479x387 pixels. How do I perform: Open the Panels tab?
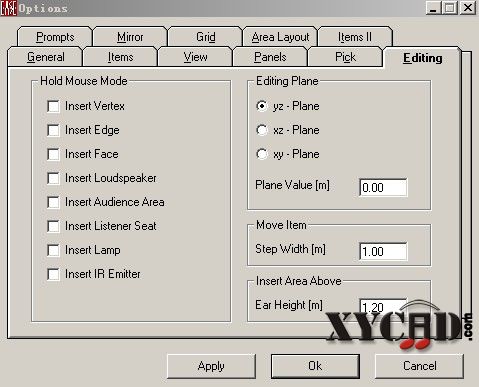coord(270,57)
